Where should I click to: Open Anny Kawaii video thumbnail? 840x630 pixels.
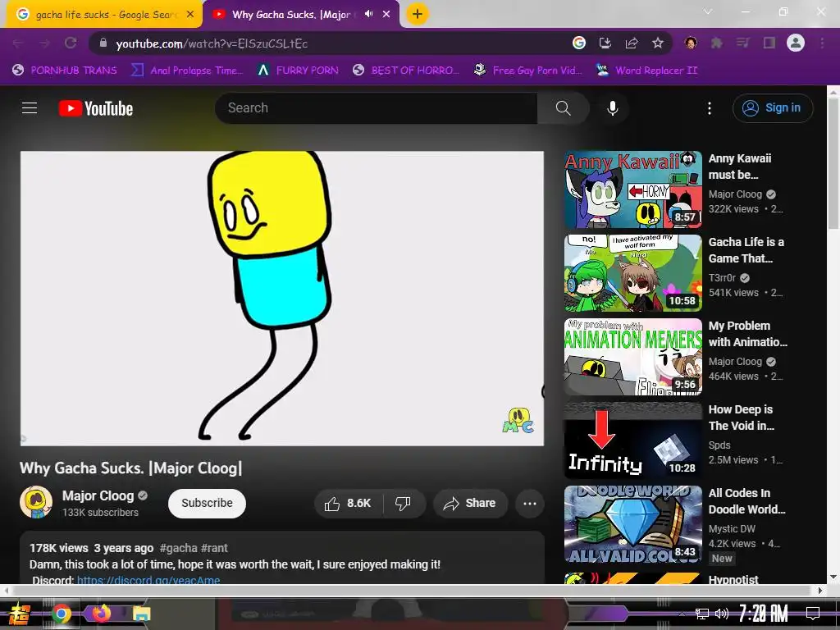coord(632,189)
